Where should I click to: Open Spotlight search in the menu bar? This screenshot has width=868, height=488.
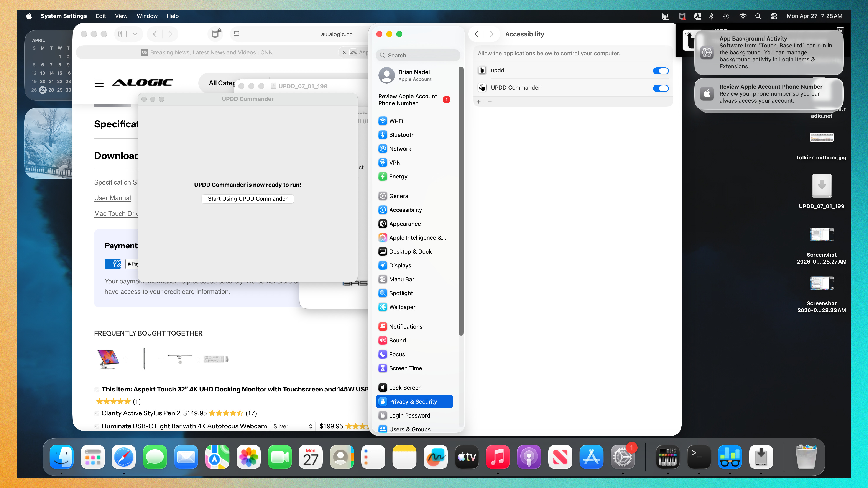pos(758,16)
